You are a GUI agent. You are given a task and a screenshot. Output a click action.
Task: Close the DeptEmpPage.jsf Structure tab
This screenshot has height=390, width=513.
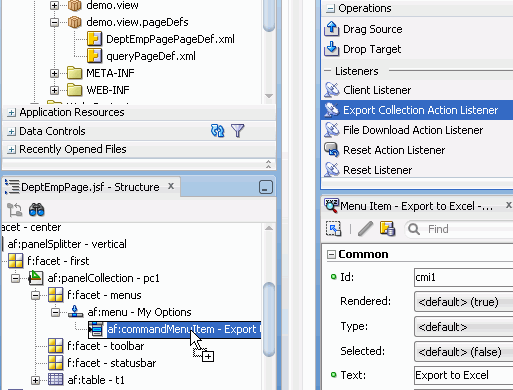pos(171,186)
